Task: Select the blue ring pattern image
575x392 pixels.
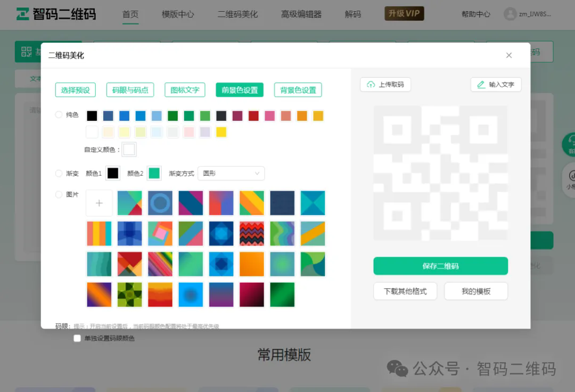Action: click(160, 203)
